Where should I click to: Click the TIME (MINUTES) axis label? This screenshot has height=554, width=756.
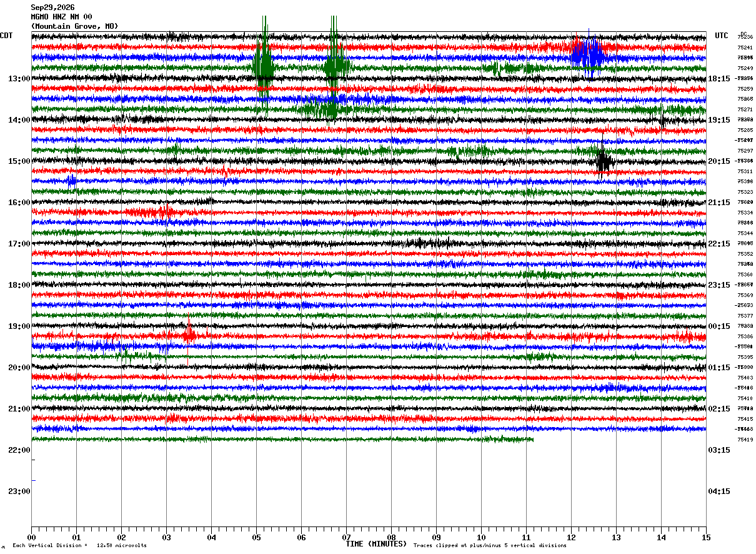[376, 544]
